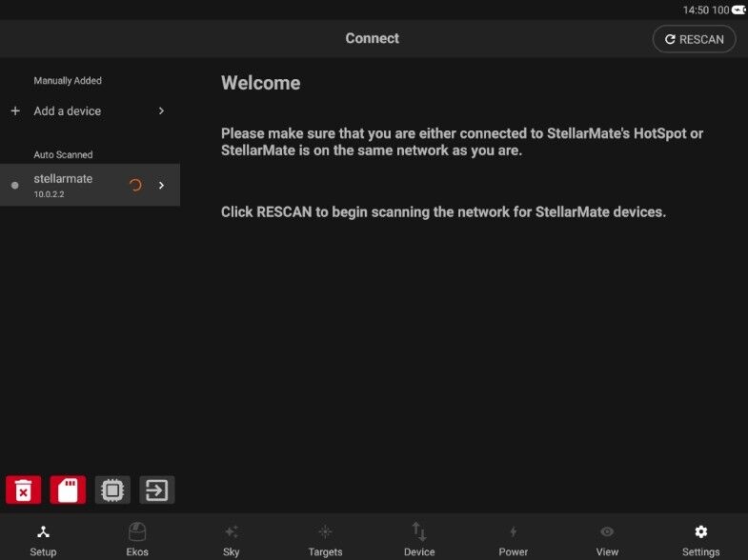Click the Connect title
Image resolution: width=748 pixels, height=560 pixels.
(372, 38)
